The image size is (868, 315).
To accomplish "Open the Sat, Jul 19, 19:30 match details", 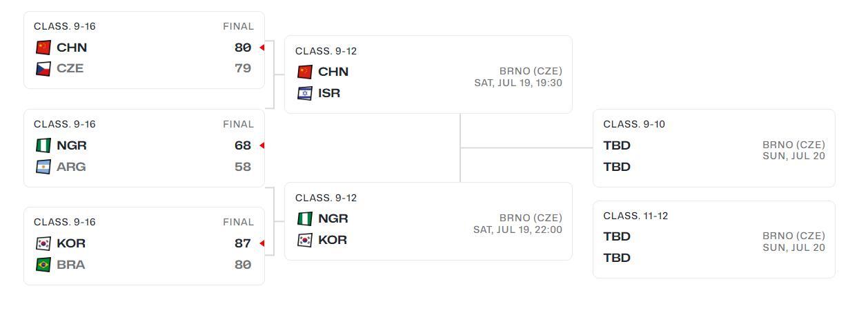I will click(517, 83).
